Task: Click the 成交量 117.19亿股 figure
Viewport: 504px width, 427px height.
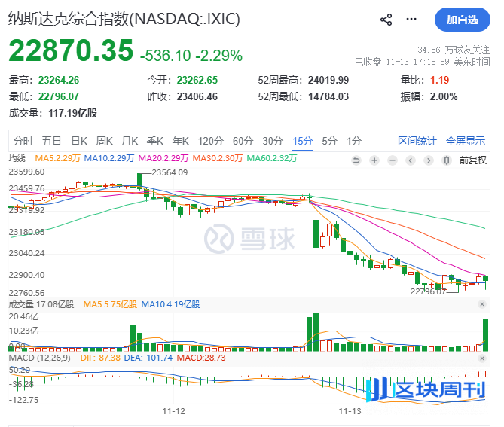Action: [x=72, y=113]
